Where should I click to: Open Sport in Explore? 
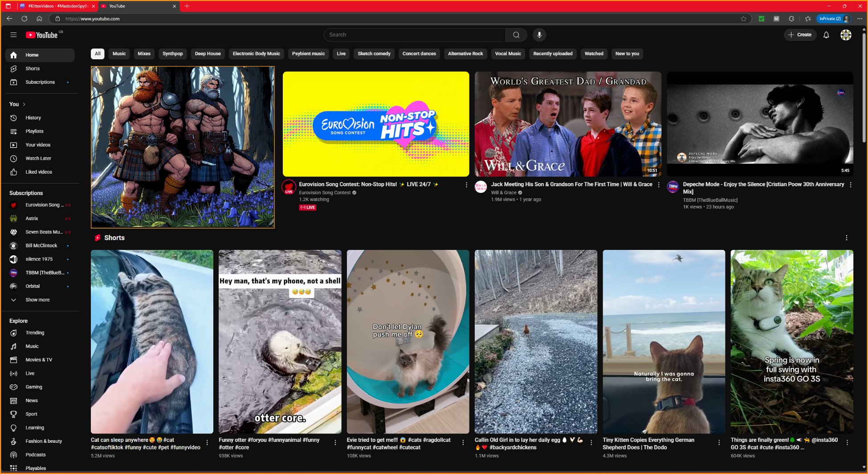[x=40, y=414]
